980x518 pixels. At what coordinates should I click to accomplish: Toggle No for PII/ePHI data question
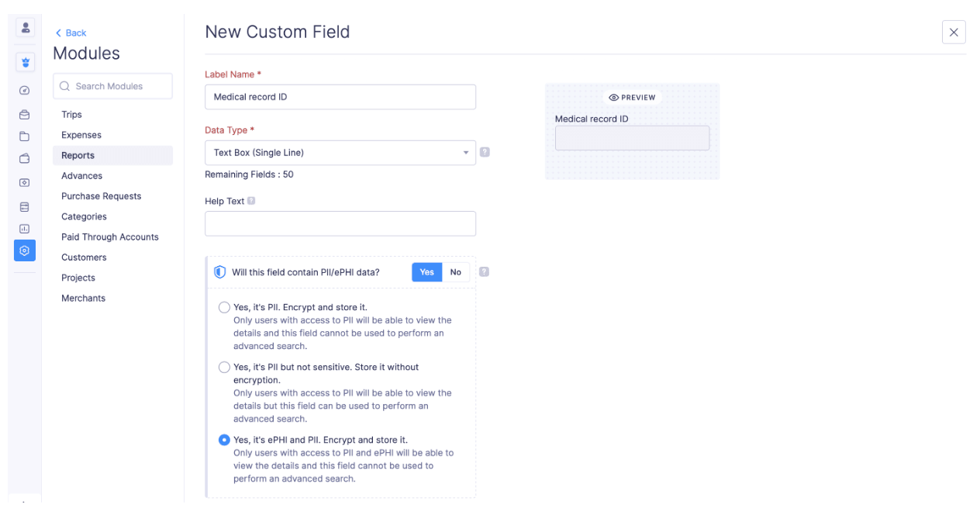tap(456, 272)
